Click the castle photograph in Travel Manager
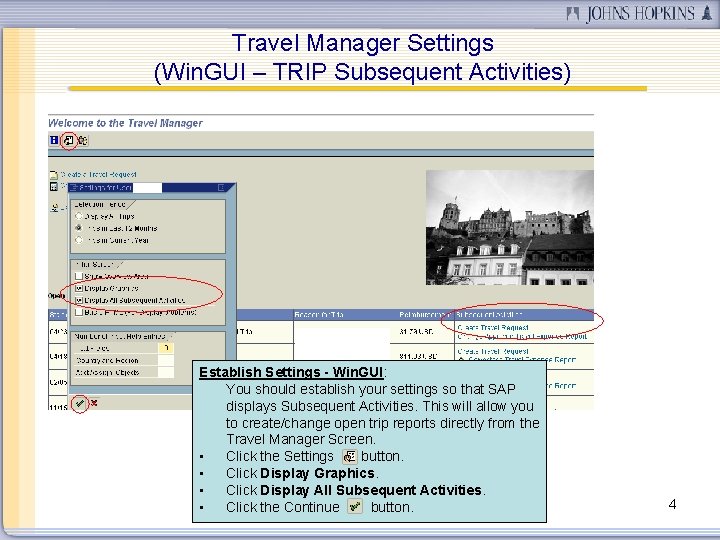Viewport: 720px width, 540px height. coord(510,227)
